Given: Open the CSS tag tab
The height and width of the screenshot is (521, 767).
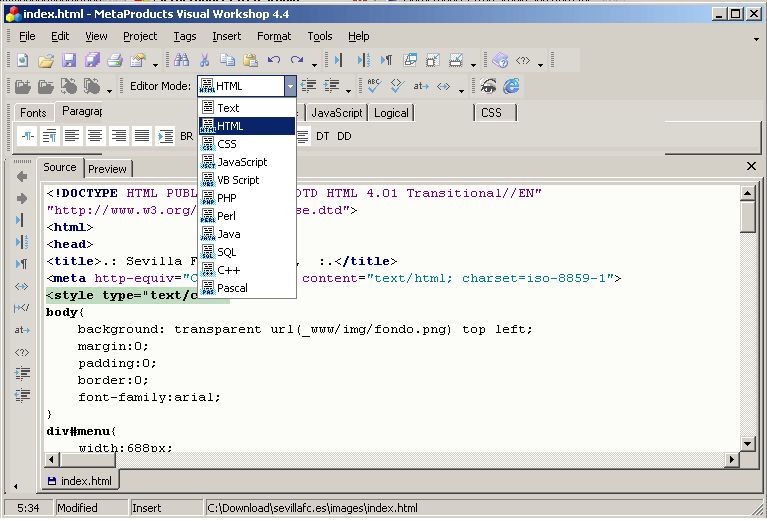Looking at the screenshot, I should pos(495,113).
